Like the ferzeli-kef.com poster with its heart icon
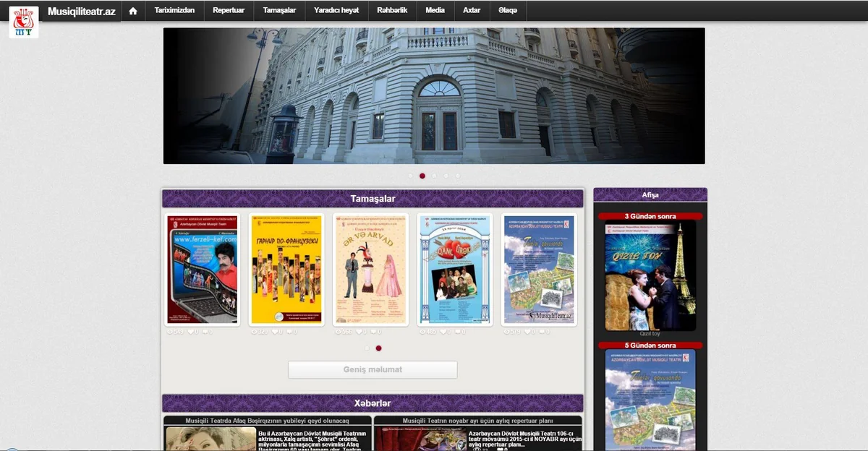This screenshot has height=451, width=868. tap(192, 332)
